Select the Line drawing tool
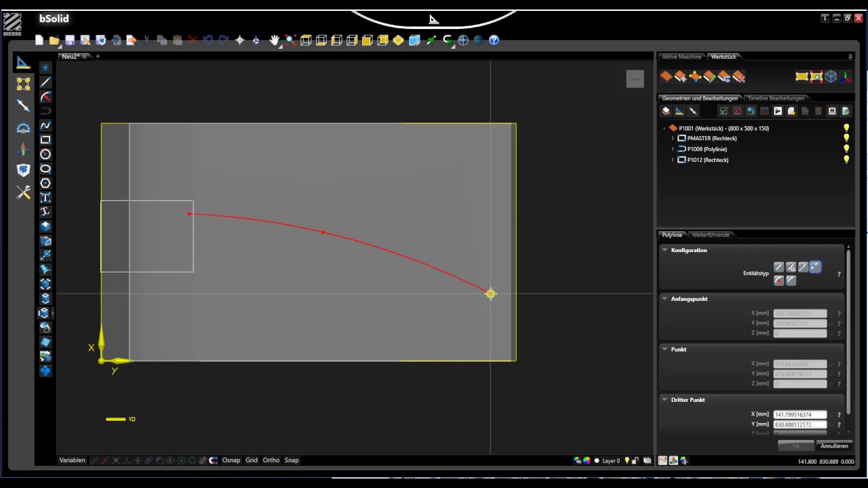The image size is (868, 488). pyautogui.click(x=45, y=82)
